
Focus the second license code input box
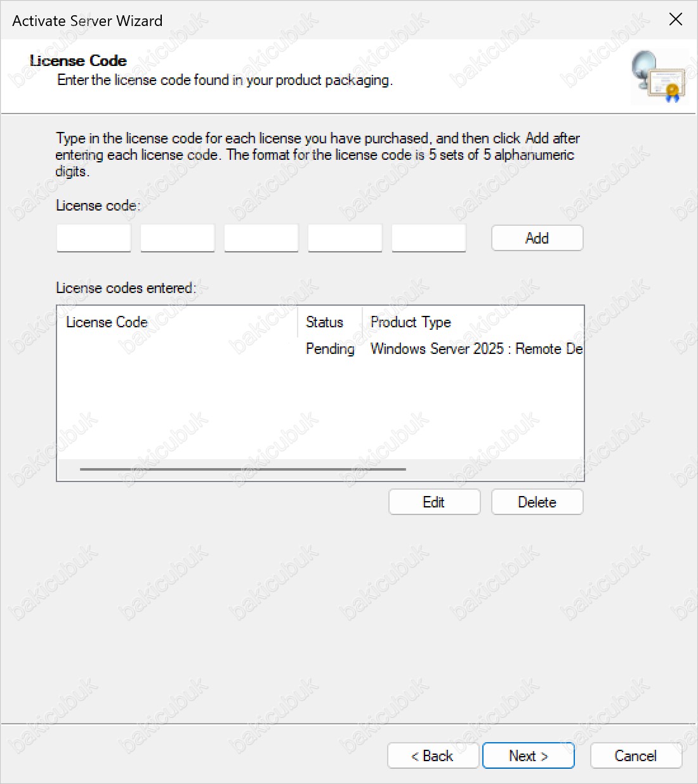click(x=178, y=238)
